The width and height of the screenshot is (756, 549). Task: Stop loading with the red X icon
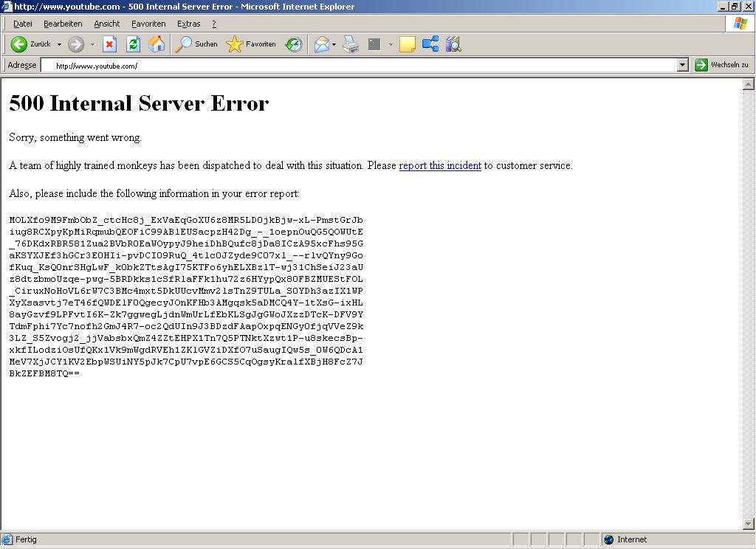point(110,44)
